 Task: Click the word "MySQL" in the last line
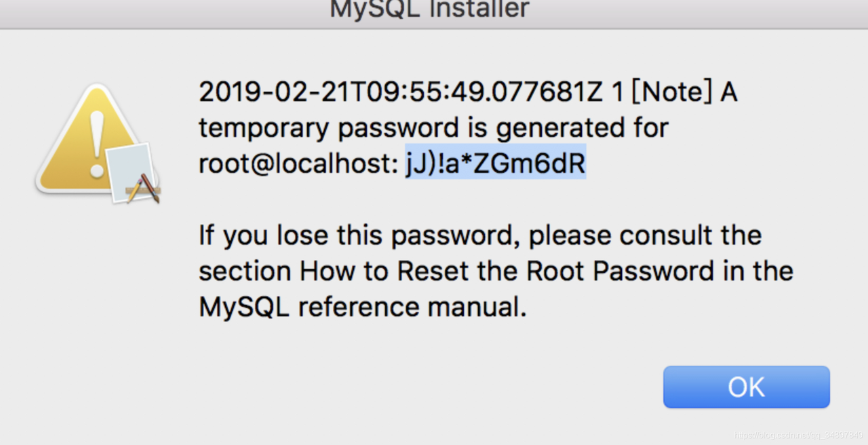tap(244, 307)
